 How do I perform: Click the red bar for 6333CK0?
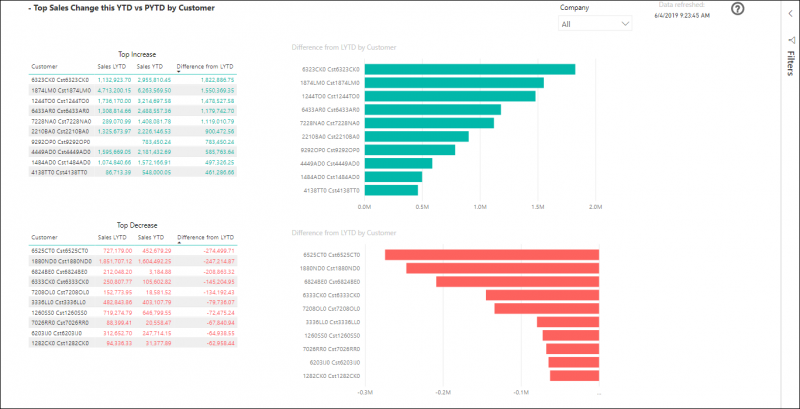[542, 295]
